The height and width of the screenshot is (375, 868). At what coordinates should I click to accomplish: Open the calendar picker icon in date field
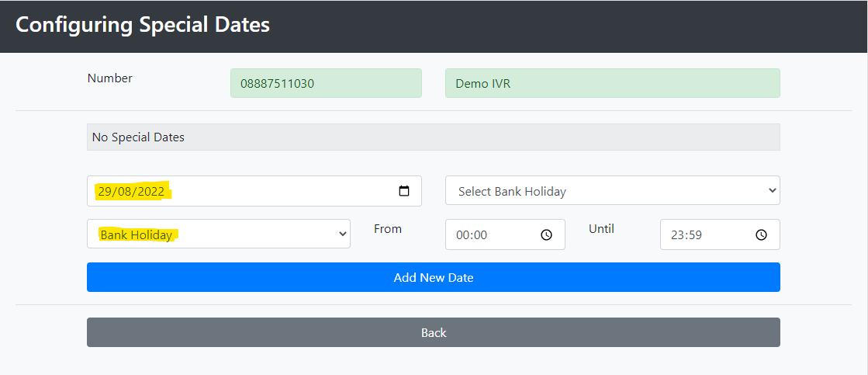[404, 191]
